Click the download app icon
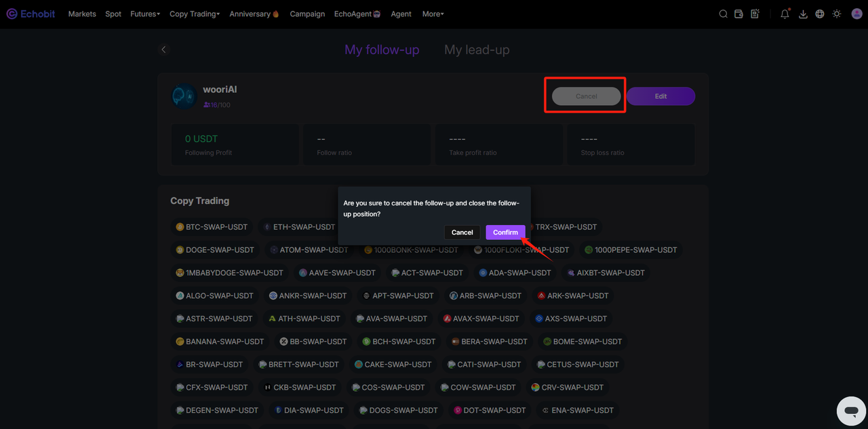This screenshot has height=429, width=868. pyautogui.click(x=803, y=14)
